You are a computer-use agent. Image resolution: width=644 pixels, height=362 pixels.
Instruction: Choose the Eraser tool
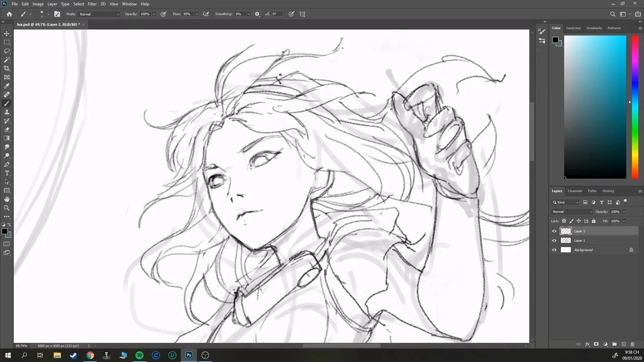(7, 130)
